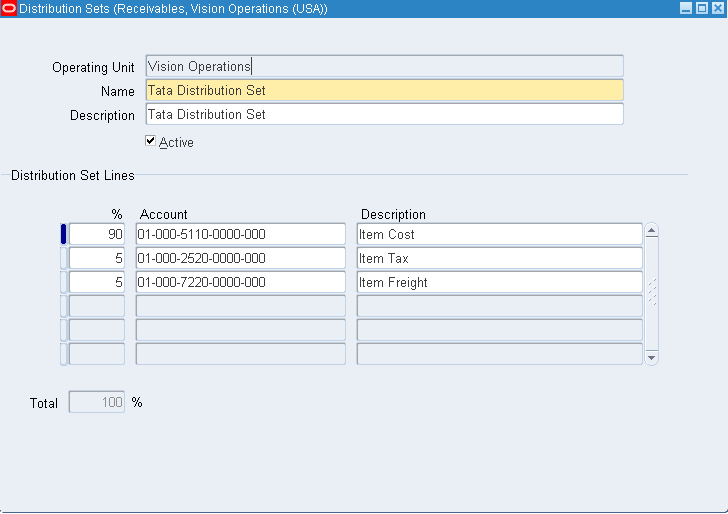728x514 pixels.
Task: Maximize the Distribution Sets window
Action: (701, 9)
